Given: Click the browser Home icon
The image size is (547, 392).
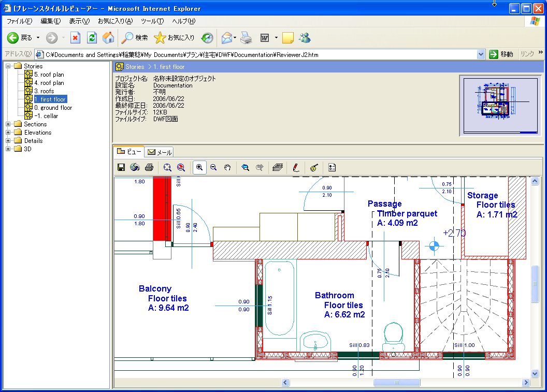Looking at the screenshot, I should point(108,38).
